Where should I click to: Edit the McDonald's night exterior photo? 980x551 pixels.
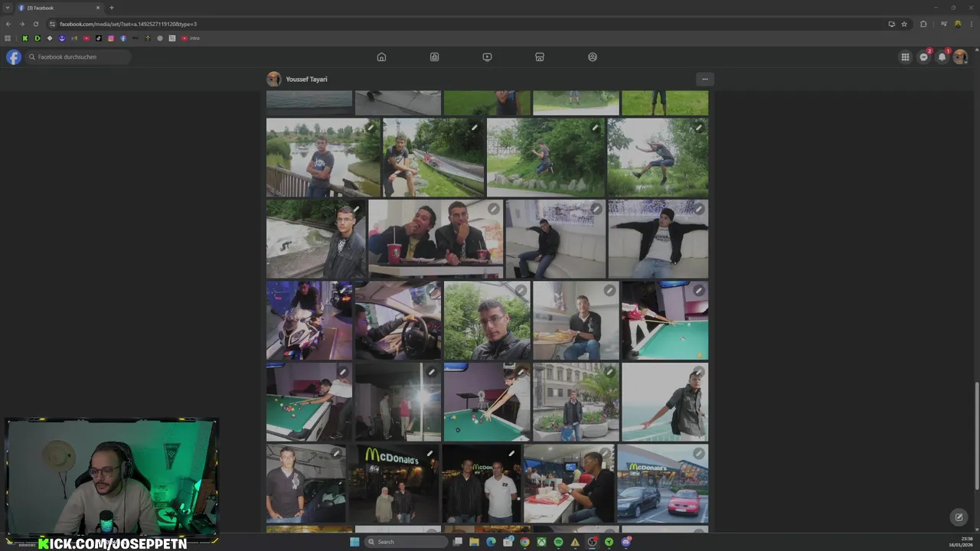[x=431, y=454]
